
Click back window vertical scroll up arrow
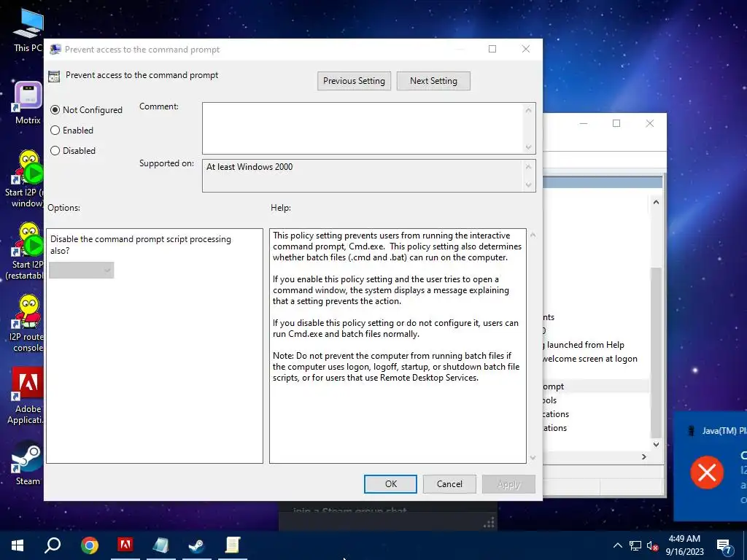[x=656, y=203]
